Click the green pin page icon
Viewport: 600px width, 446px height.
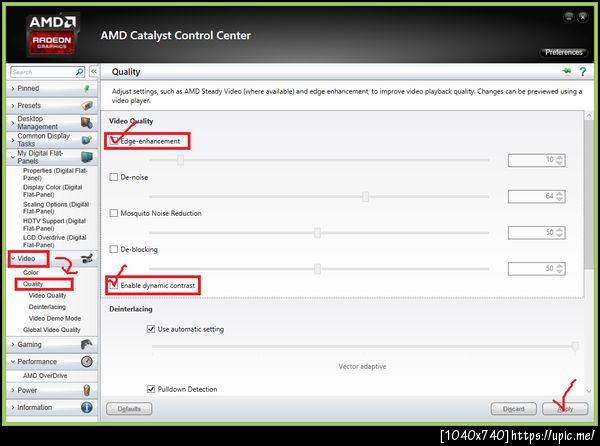(567, 71)
